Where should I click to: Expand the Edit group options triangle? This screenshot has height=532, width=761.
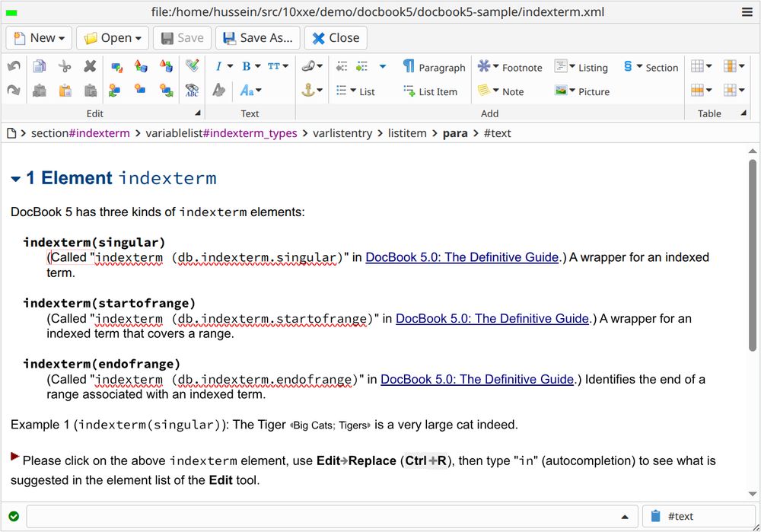click(198, 113)
